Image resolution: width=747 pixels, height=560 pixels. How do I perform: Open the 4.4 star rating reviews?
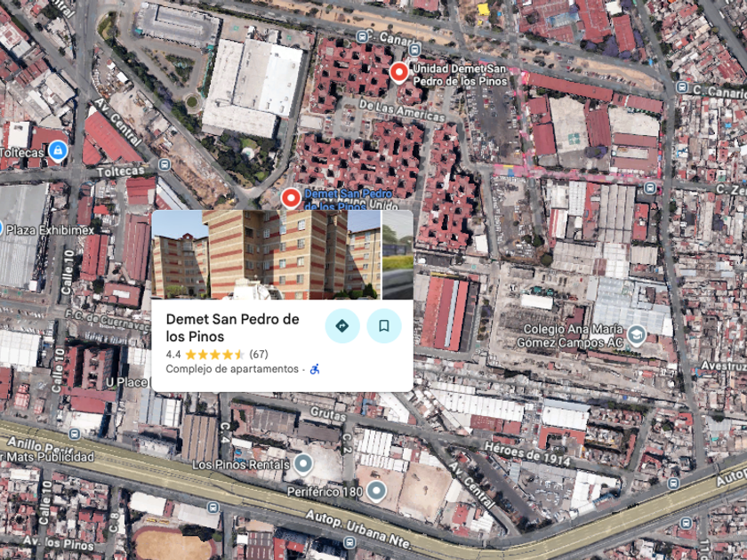[217, 355]
